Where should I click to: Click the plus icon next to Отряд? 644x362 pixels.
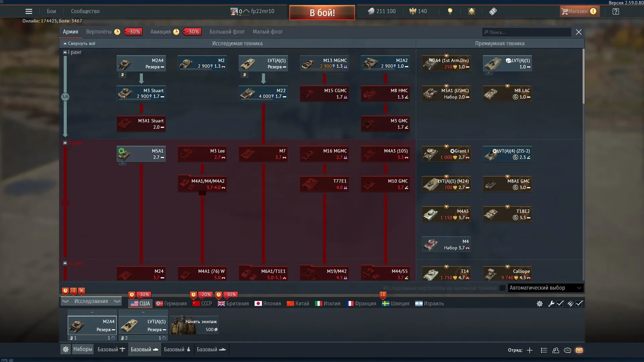[x=530, y=350]
